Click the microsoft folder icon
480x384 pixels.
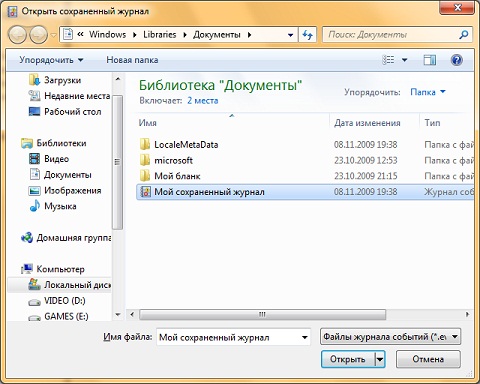pos(145,160)
